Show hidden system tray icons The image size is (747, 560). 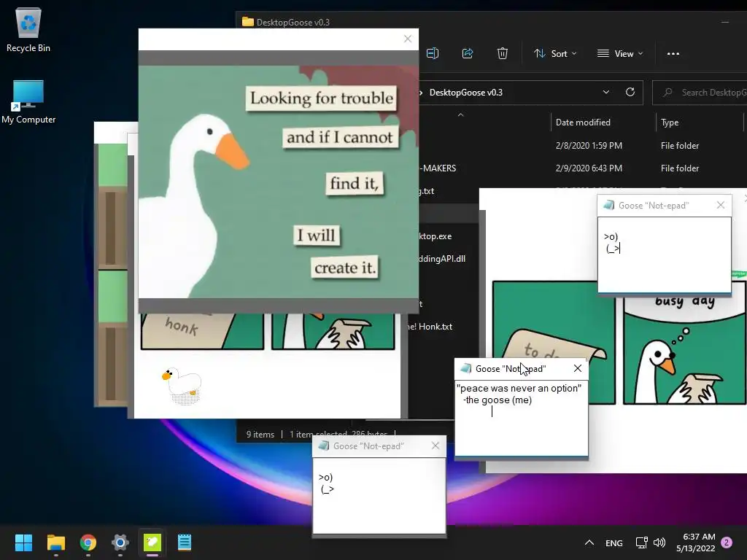coord(589,542)
